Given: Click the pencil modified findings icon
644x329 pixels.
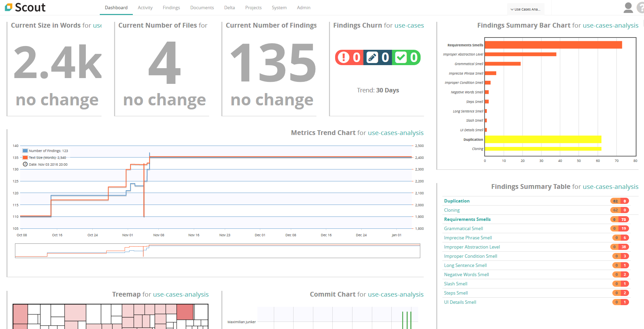Looking at the screenshot, I should point(372,57).
